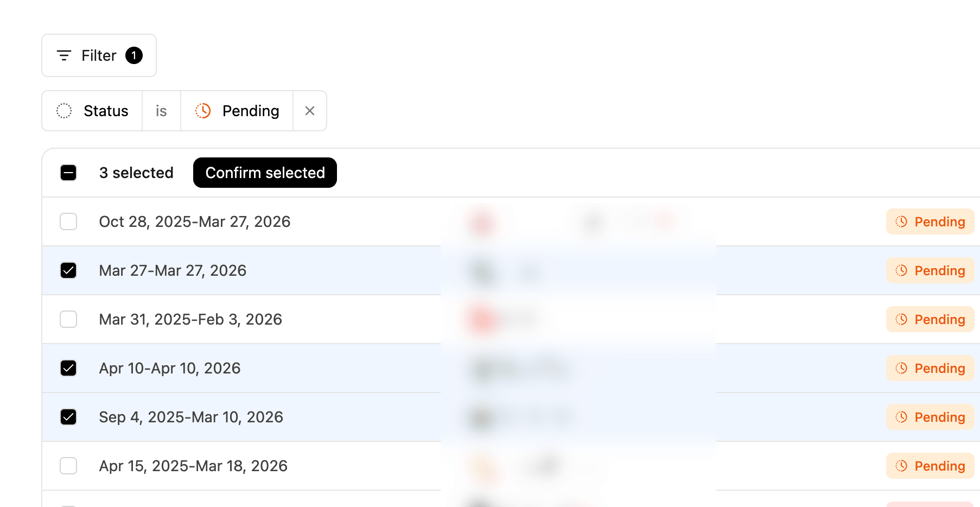
Task: Click the filter count badge
Action: point(134,55)
